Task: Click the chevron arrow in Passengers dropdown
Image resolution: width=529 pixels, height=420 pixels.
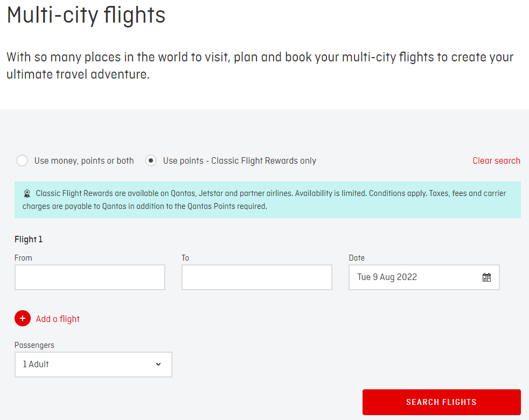Action: (x=158, y=365)
